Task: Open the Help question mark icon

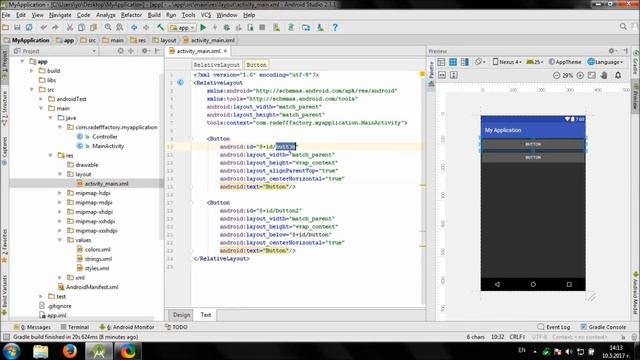Action: coord(335,27)
